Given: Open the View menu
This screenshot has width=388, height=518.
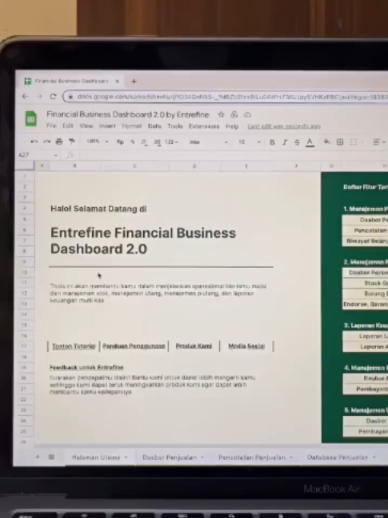Looking at the screenshot, I should pos(86,126).
